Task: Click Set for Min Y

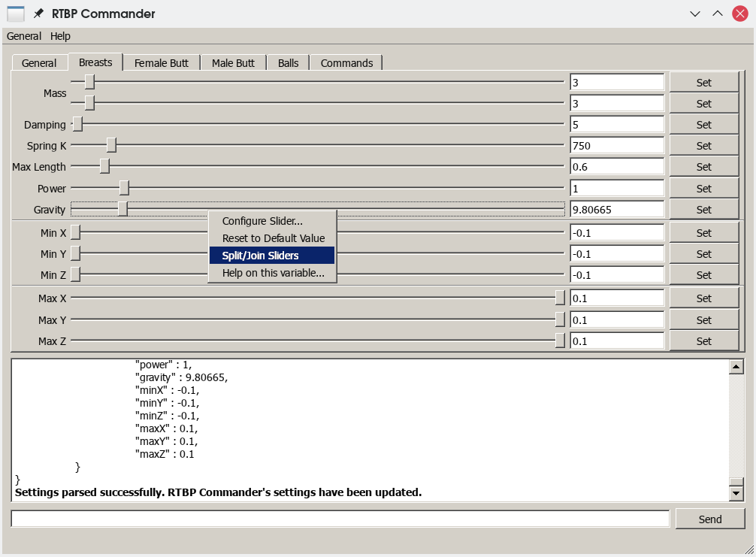Action: (704, 254)
